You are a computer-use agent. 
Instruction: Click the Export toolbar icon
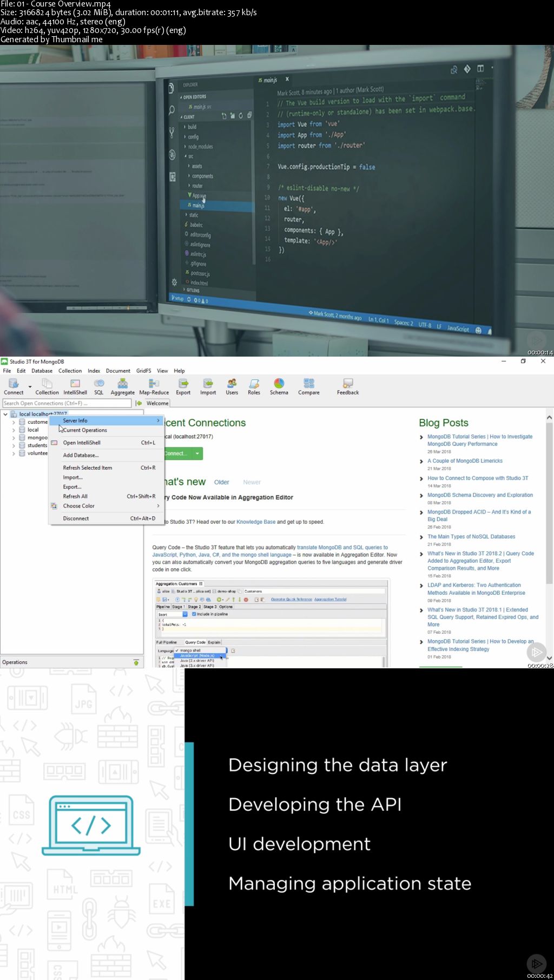[183, 384]
